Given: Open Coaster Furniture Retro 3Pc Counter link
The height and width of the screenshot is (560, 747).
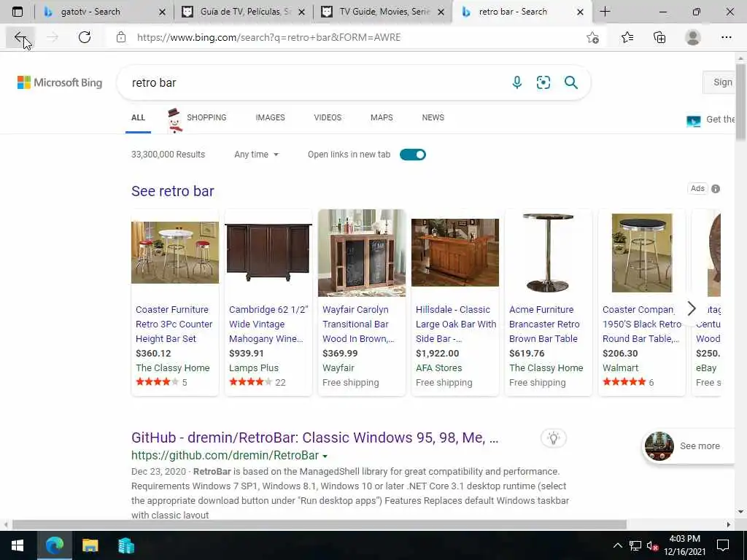Looking at the screenshot, I should point(174,324).
